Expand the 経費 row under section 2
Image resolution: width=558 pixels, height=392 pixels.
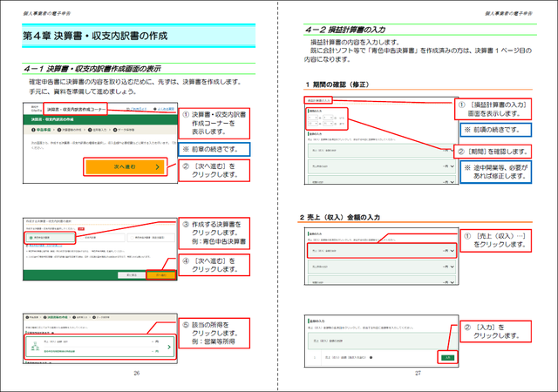tap(382, 280)
